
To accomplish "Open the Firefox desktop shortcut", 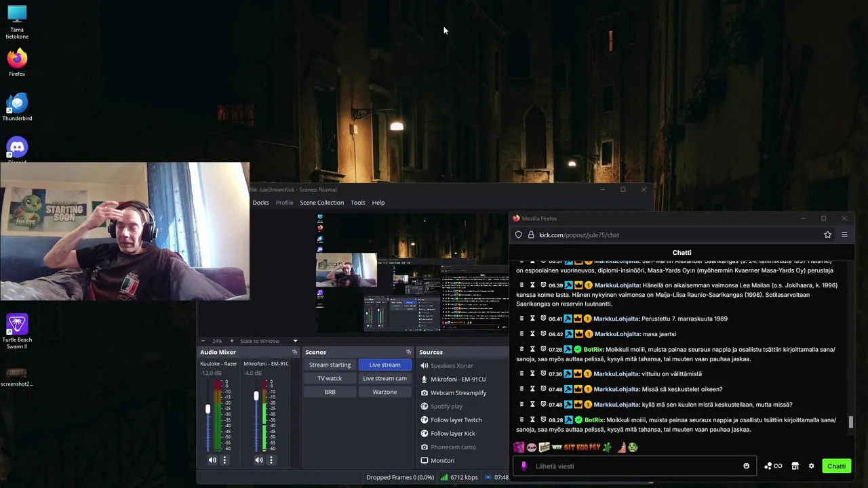I will coord(17,62).
